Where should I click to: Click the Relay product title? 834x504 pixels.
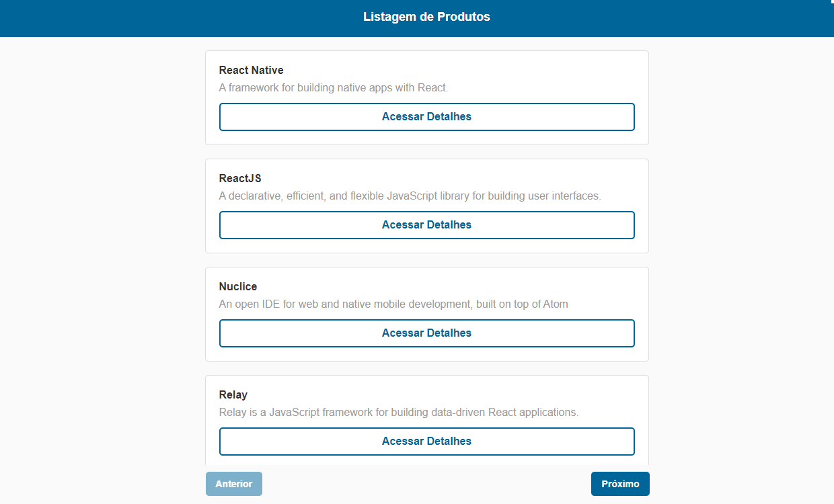(233, 394)
